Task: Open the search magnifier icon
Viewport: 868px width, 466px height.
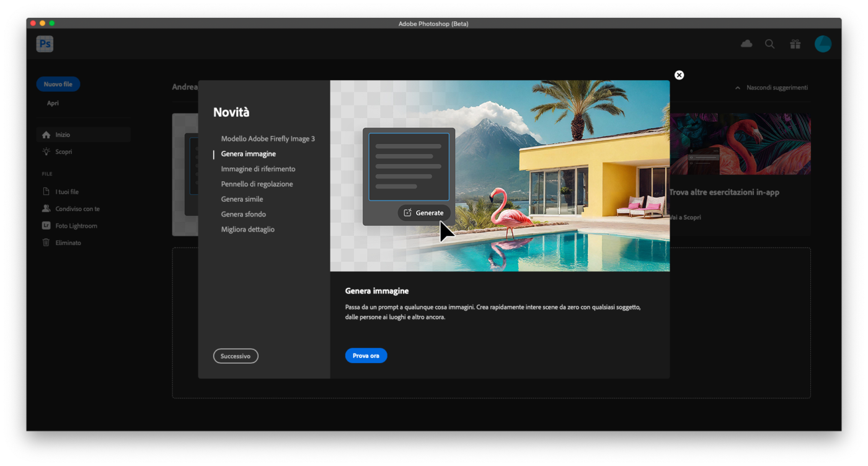Action: (769, 44)
